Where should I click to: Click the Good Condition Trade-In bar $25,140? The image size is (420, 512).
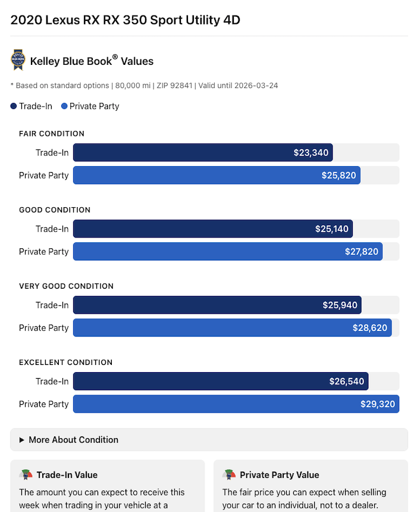[x=213, y=229]
